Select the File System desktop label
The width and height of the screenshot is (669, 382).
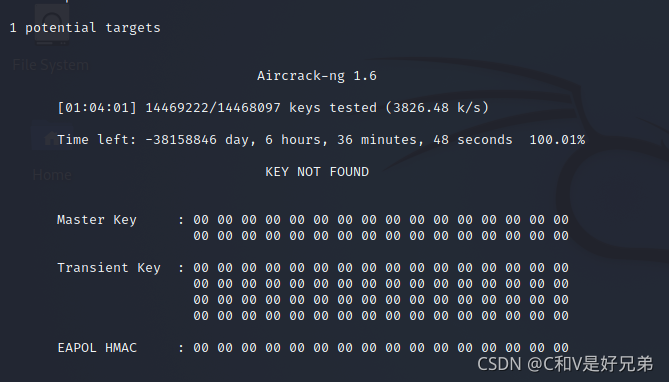50,65
